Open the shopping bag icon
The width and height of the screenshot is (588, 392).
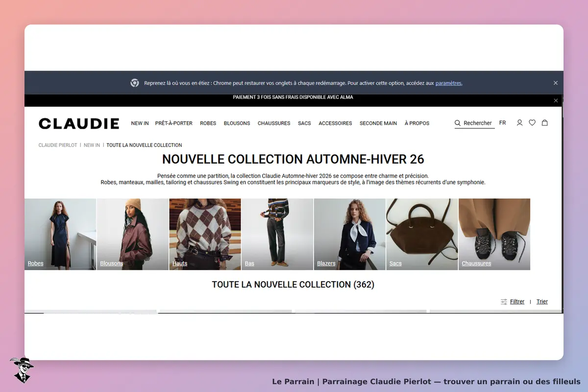tap(544, 123)
